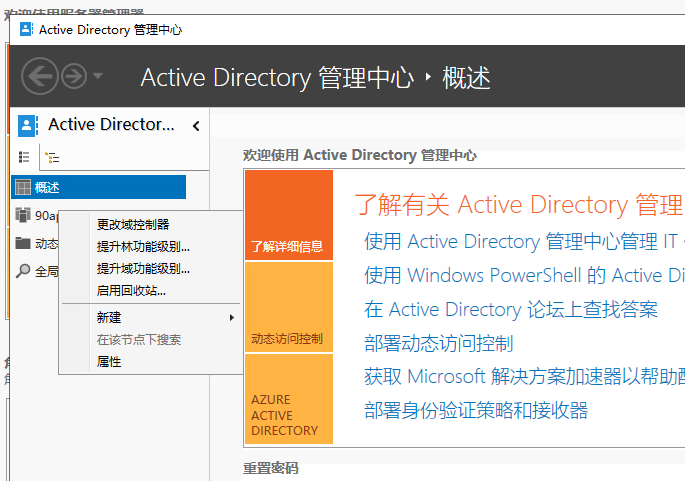This screenshot has height=481, width=685.
Task: Open the 部署身份验证策略和接收器 link
Action: click(x=476, y=410)
